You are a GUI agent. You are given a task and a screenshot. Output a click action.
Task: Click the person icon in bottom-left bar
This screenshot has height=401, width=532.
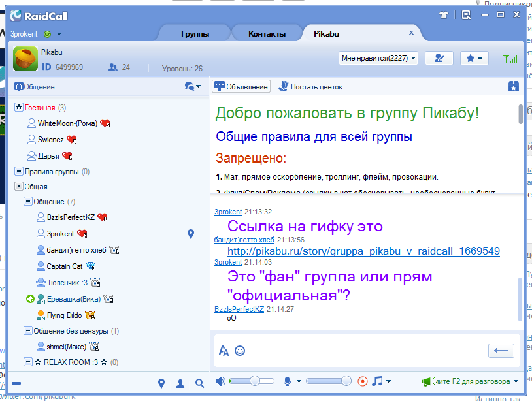[x=180, y=383]
